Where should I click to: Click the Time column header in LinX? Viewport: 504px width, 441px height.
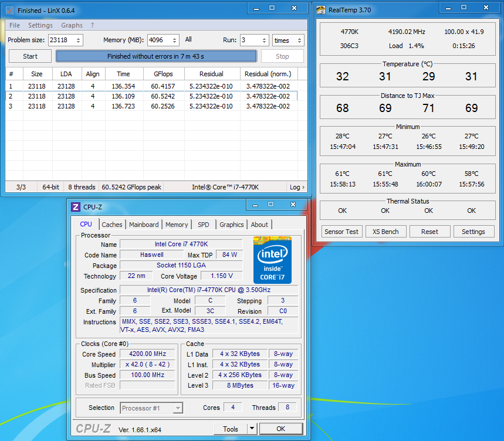click(x=124, y=74)
